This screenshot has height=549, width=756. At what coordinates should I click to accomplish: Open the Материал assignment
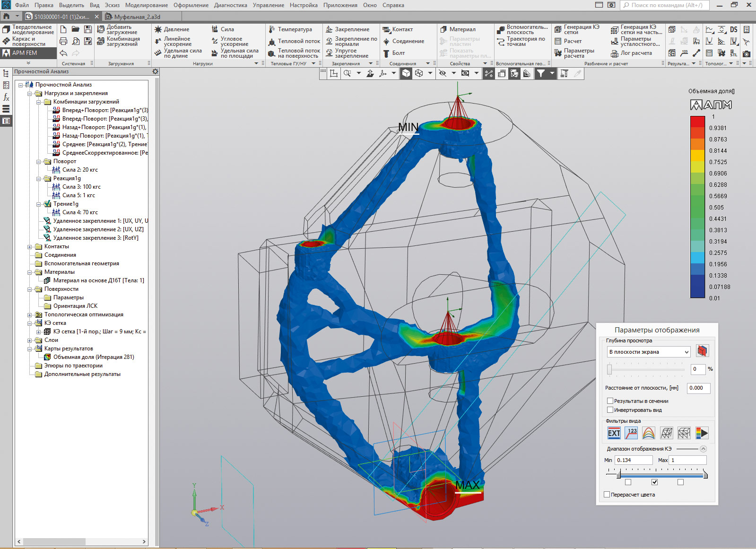458,29
